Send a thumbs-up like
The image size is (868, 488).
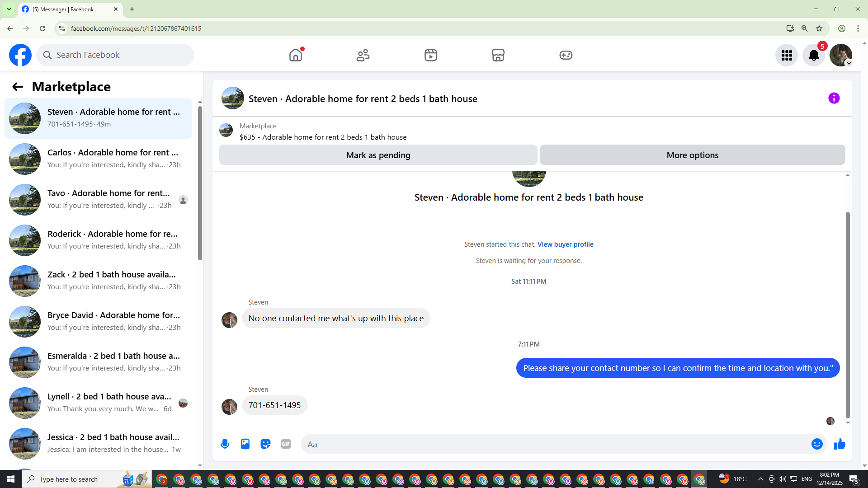point(840,444)
